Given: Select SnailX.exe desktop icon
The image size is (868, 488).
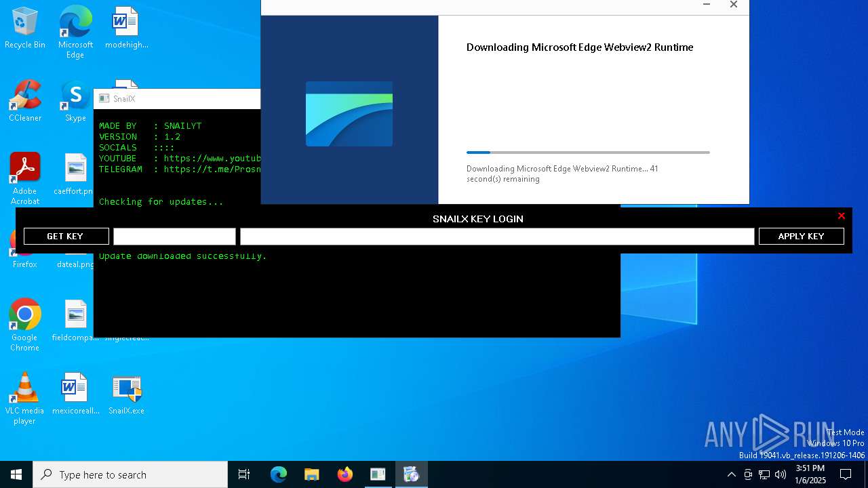Looking at the screenshot, I should pos(126,394).
